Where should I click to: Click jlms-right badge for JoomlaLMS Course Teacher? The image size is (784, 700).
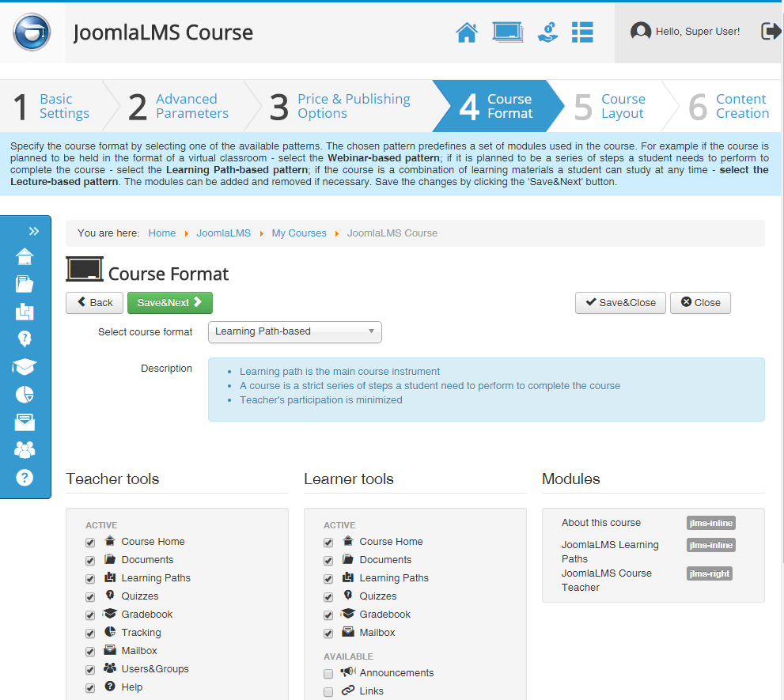(710, 573)
